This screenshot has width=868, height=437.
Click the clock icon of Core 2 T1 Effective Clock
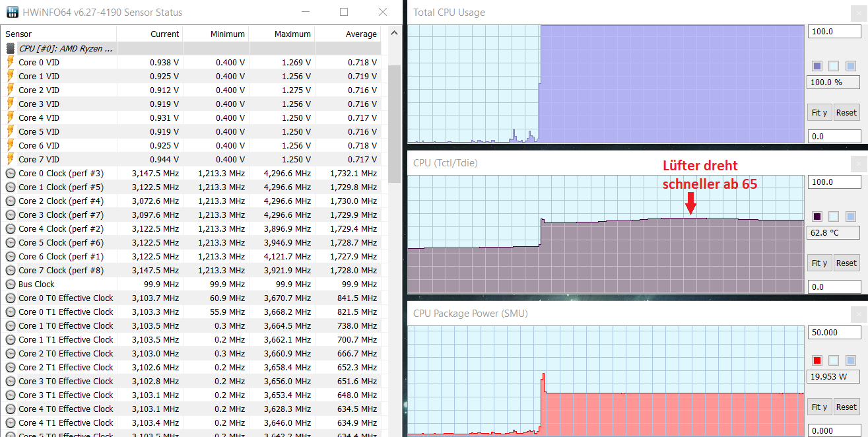(11, 367)
